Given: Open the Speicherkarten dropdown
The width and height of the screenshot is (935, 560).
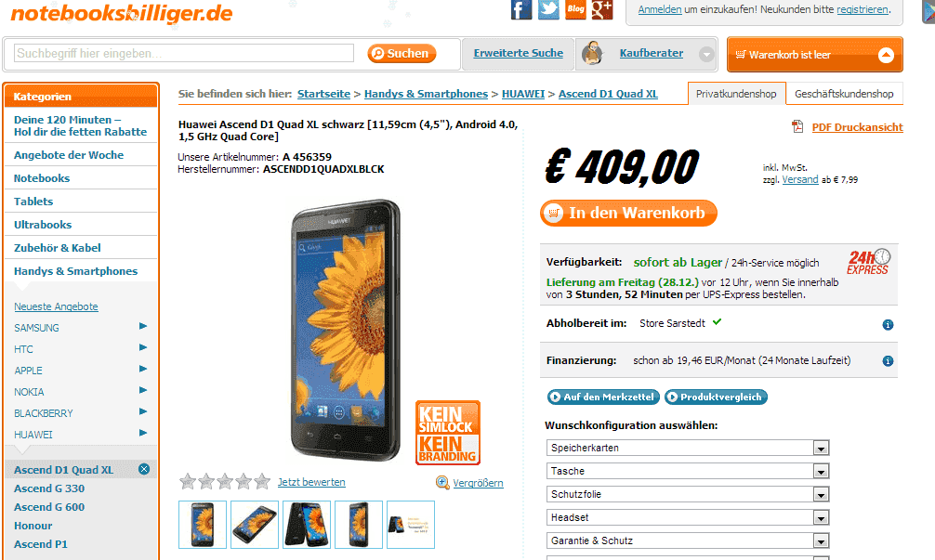Looking at the screenshot, I should point(688,448).
